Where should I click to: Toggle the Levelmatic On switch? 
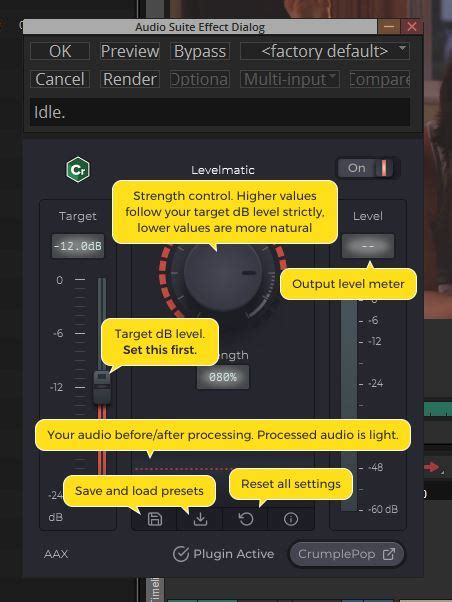click(365, 168)
